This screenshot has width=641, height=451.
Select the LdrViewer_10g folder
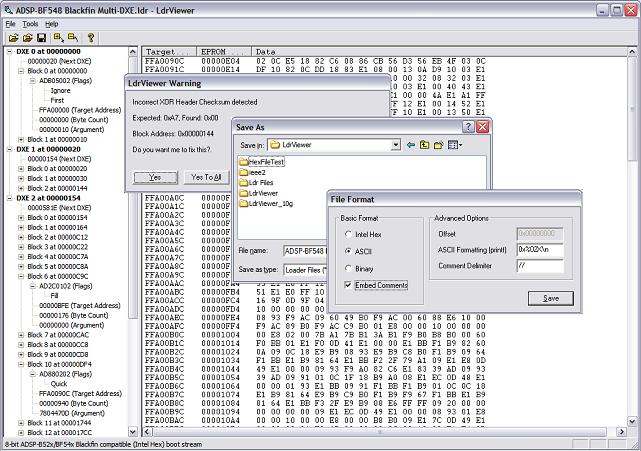click(x=267, y=204)
